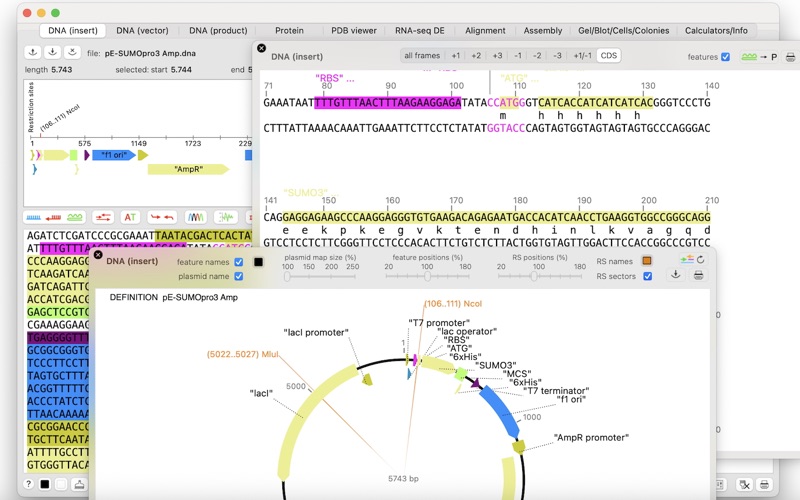Toggle the feature names checkbox
Screen dimensions: 800x500
tap(238, 262)
